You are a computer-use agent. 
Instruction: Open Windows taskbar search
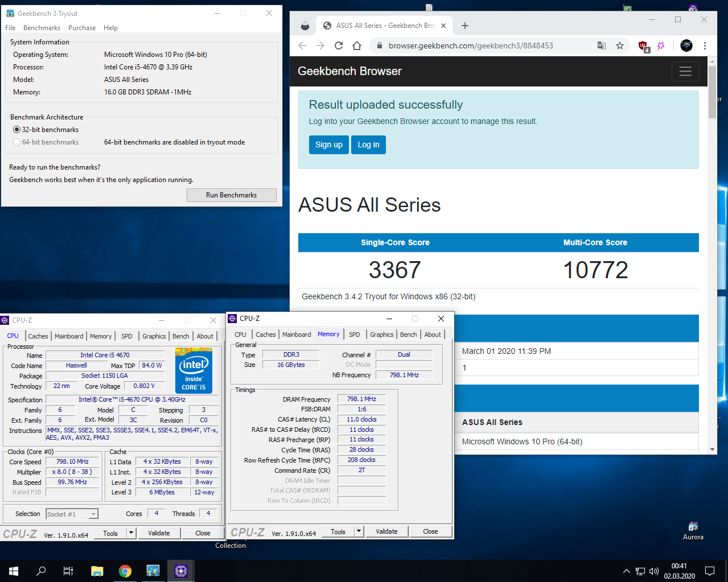click(x=41, y=571)
